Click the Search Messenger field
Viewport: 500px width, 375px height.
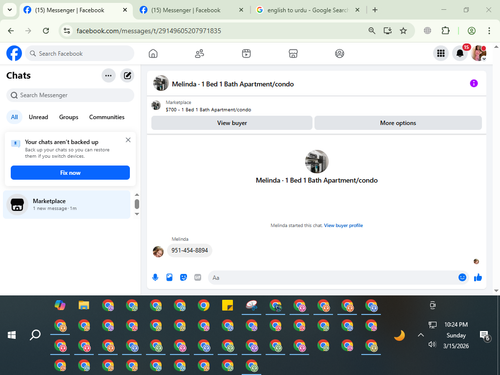[x=70, y=95]
